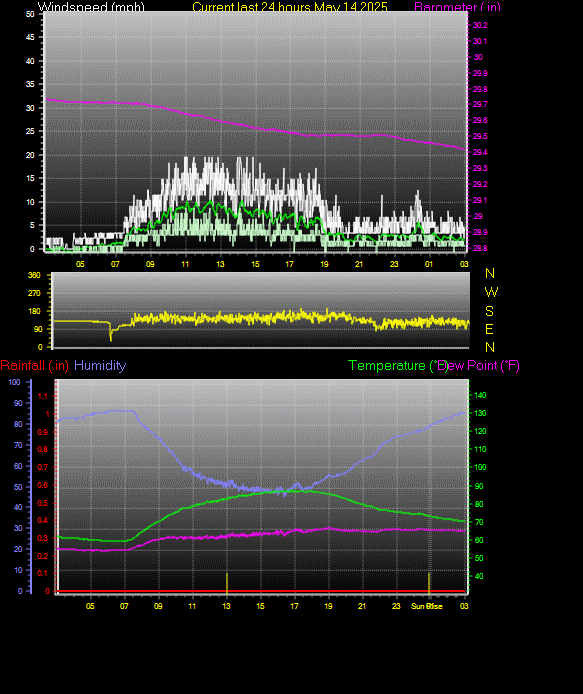Click the Humidity legend label

[x=100, y=366]
